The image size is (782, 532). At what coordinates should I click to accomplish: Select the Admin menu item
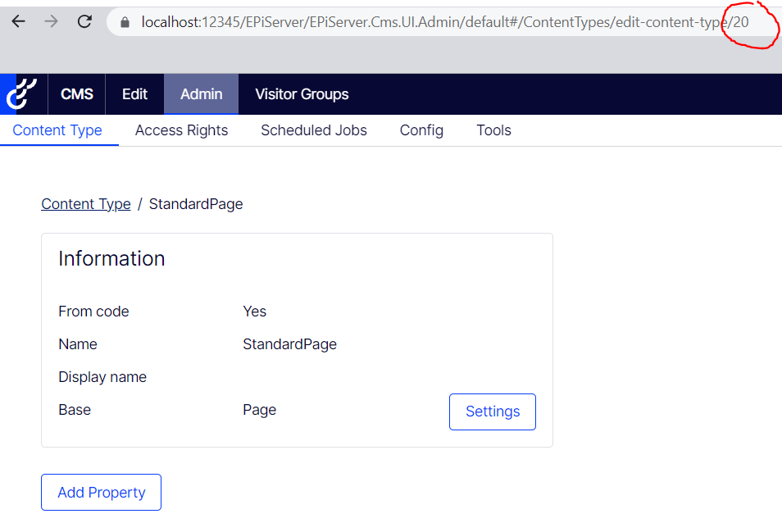202,93
